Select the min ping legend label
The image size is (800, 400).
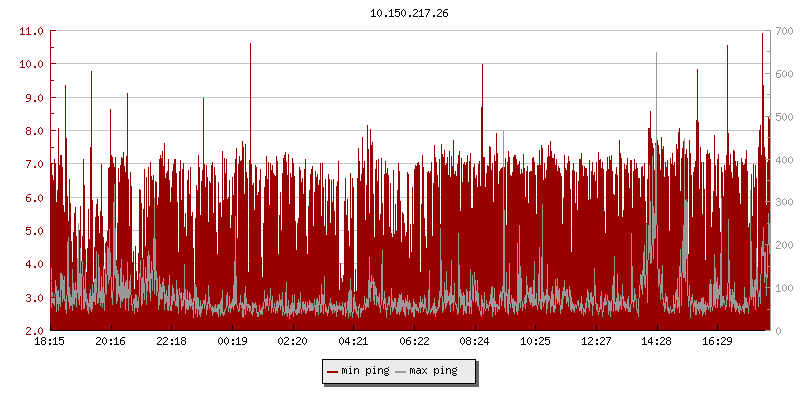pos(365,371)
